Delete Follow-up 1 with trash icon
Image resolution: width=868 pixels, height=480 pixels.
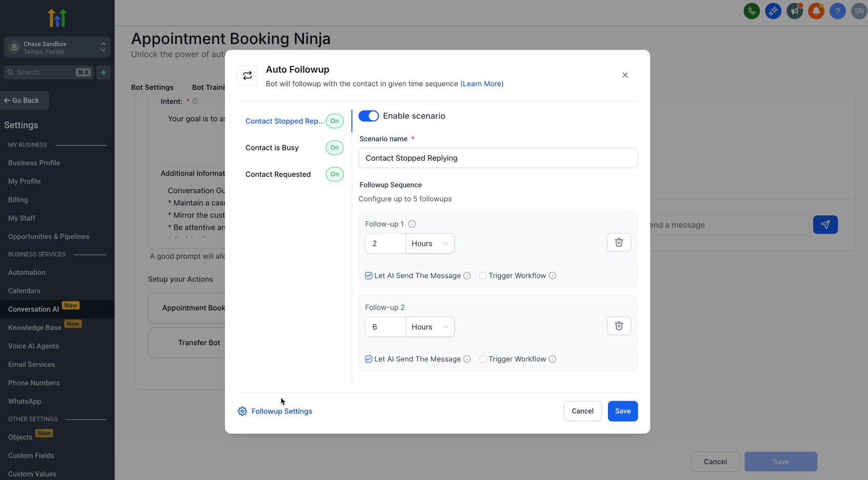pos(619,243)
